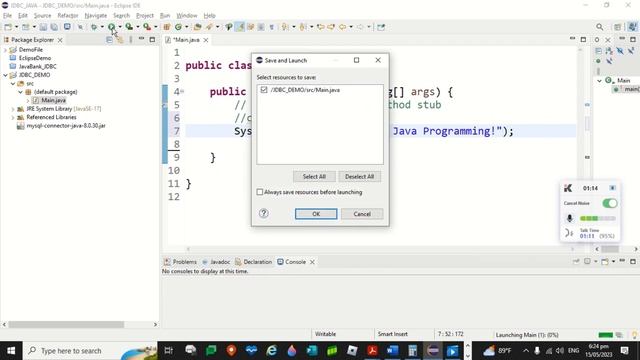The image size is (640, 360).
Task: Check Always save resources before launching
Action: pyautogui.click(x=260, y=192)
